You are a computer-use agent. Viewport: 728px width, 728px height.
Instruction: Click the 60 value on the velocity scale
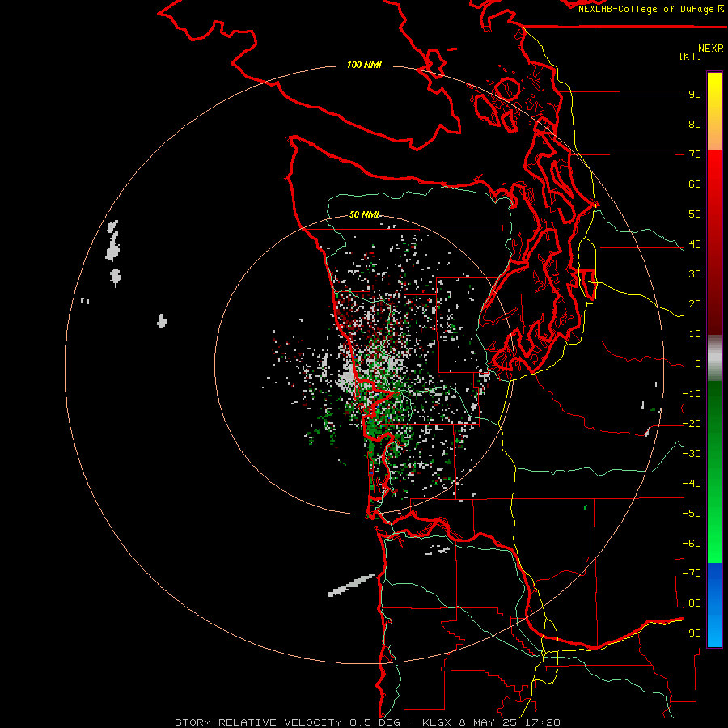[x=695, y=184]
